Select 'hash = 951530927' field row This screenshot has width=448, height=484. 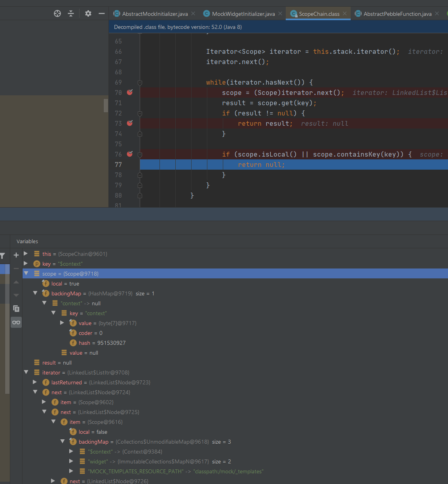coord(235,343)
